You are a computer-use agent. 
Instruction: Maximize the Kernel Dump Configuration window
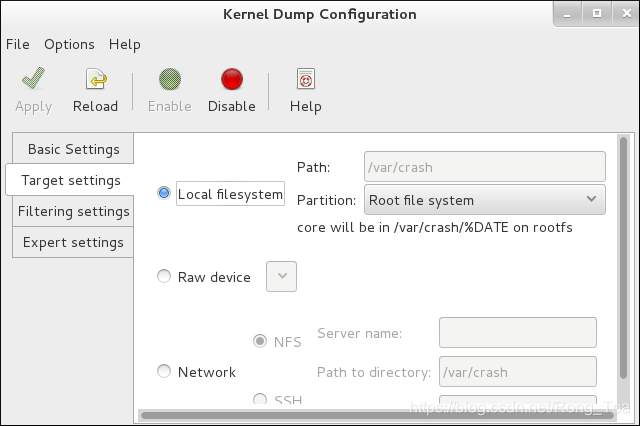coord(597,14)
